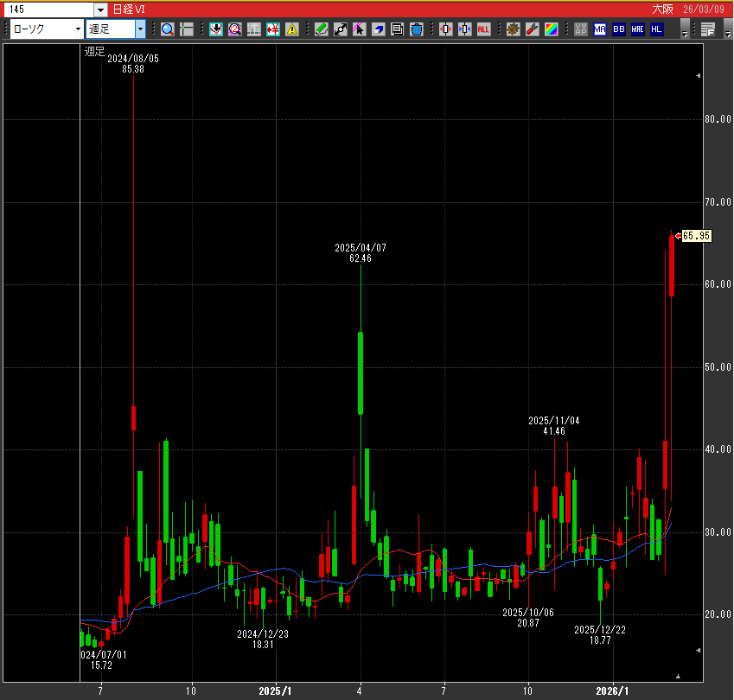
Task: Click the grayed table icon in toolbar
Action: point(253,29)
